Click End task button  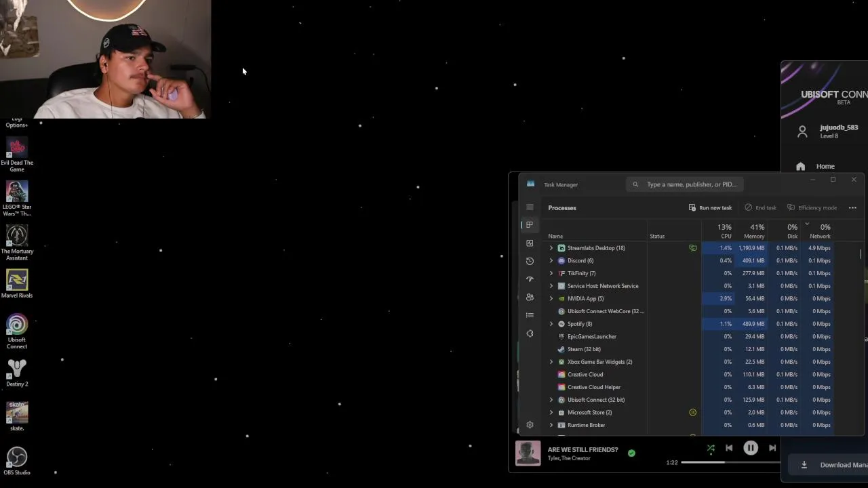(760, 207)
